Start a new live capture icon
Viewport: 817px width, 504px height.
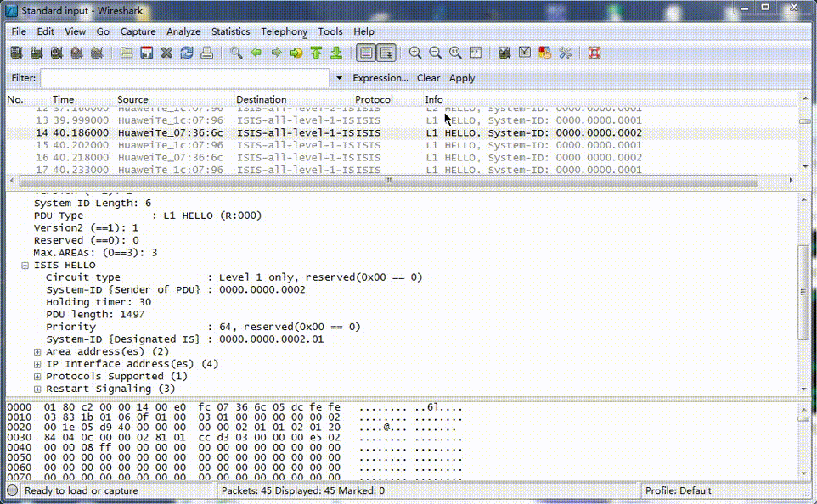(56, 53)
